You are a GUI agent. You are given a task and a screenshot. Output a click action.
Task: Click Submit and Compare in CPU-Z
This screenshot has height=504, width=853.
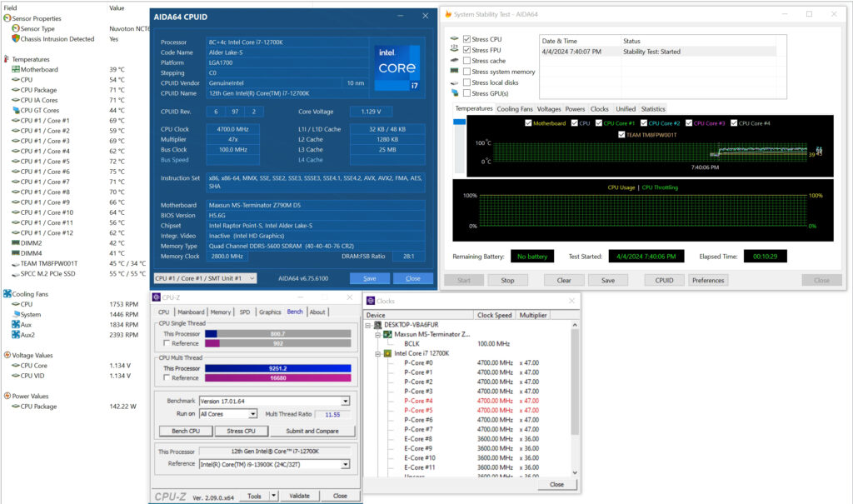[312, 431]
